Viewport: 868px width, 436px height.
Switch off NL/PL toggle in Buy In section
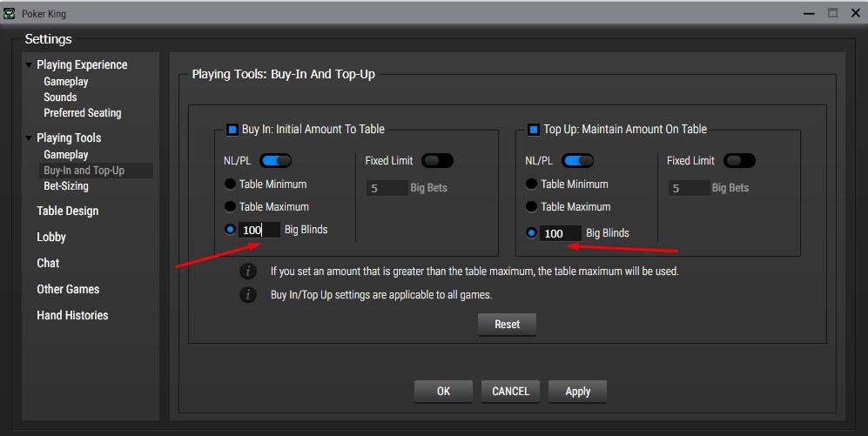(x=275, y=161)
